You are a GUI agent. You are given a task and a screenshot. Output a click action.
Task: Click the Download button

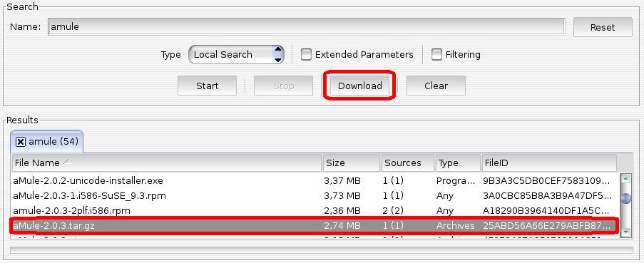coord(359,86)
